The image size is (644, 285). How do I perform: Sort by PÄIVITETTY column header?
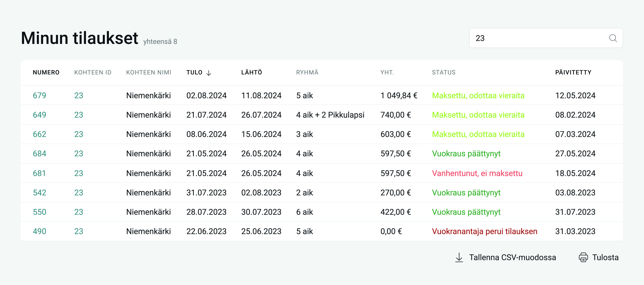pyautogui.click(x=573, y=72)
